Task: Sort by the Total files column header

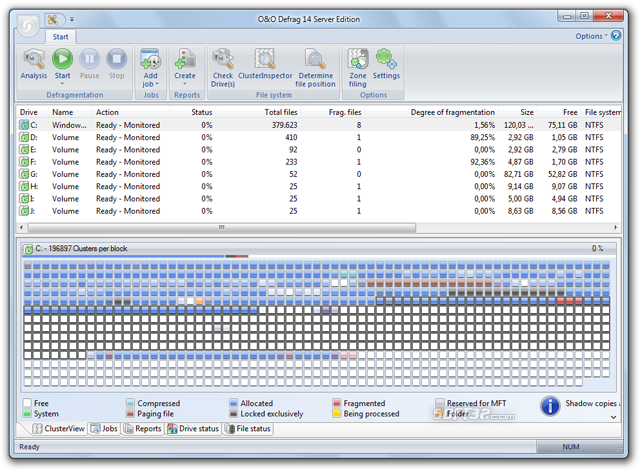Action: click(x=258, y=112)
